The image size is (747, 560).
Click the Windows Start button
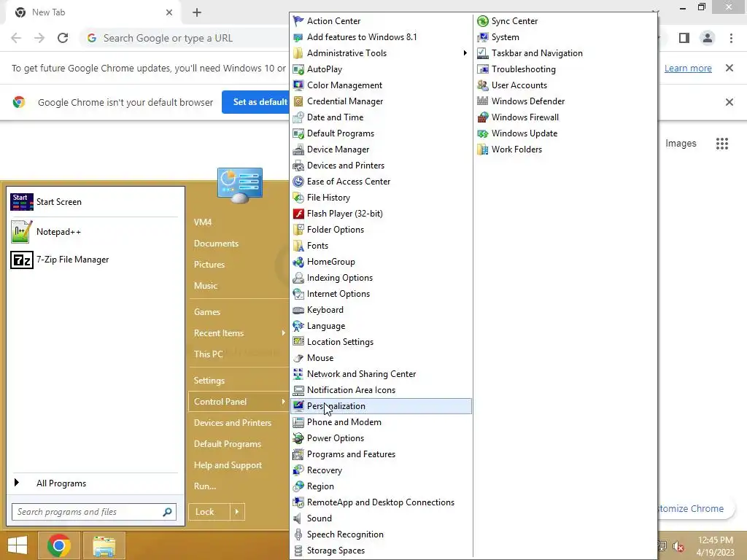click(x=18, y=545)
